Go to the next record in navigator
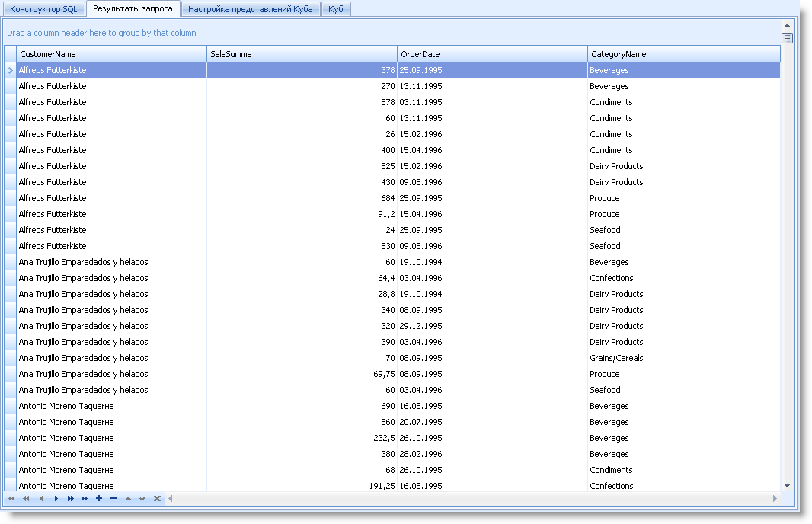The height and width of the screenshot is (524, 812). click(56, 499)
